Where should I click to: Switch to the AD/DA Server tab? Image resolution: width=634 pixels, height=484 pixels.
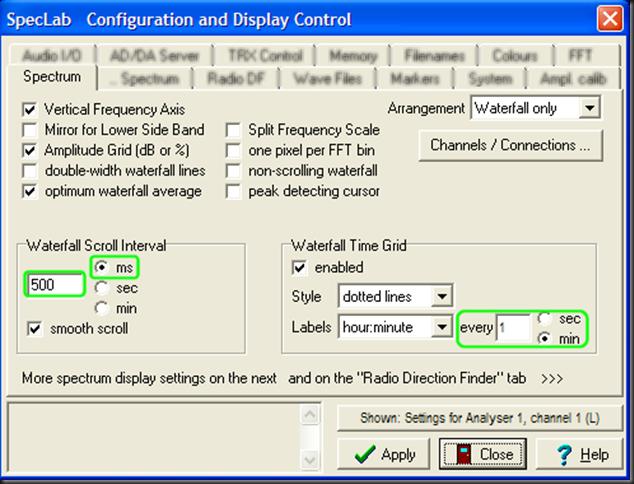(x=154, y=55)
